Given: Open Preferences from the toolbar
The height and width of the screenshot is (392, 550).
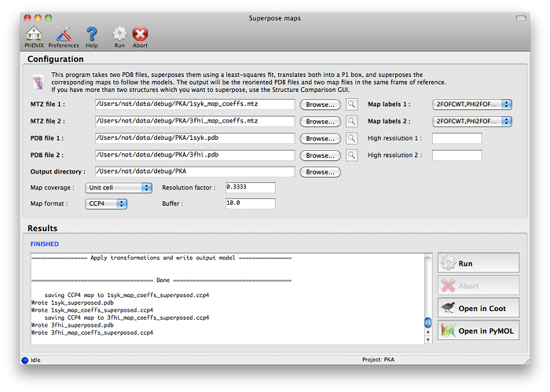Looking at the screenshot, I should coord(64,35).
